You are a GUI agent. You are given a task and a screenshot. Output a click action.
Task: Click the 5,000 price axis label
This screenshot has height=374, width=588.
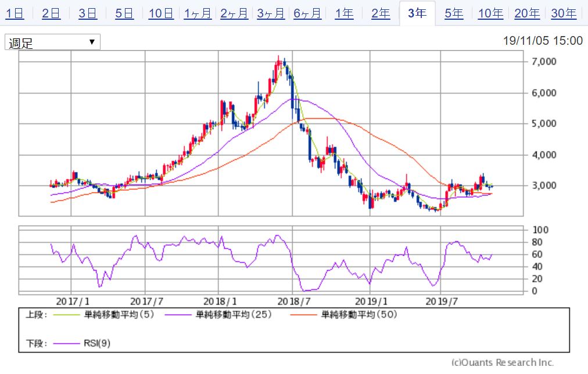click(x=544, y=123)
